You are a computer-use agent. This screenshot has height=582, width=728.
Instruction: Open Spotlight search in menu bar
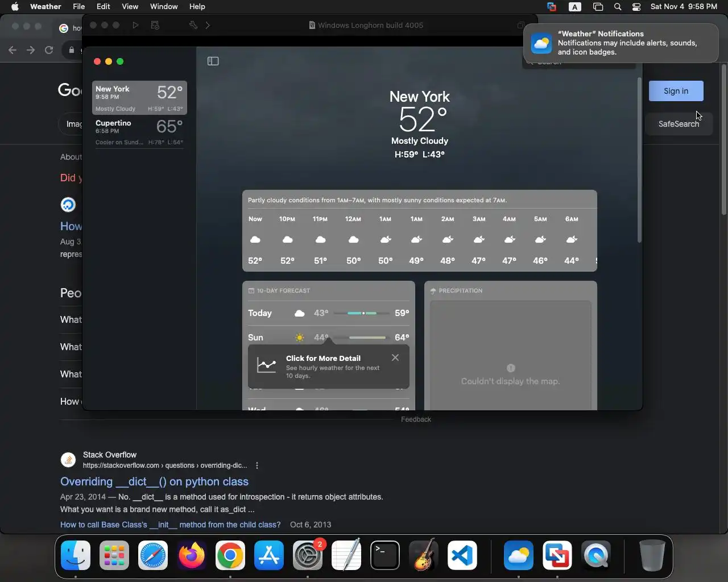coord(618,7)
